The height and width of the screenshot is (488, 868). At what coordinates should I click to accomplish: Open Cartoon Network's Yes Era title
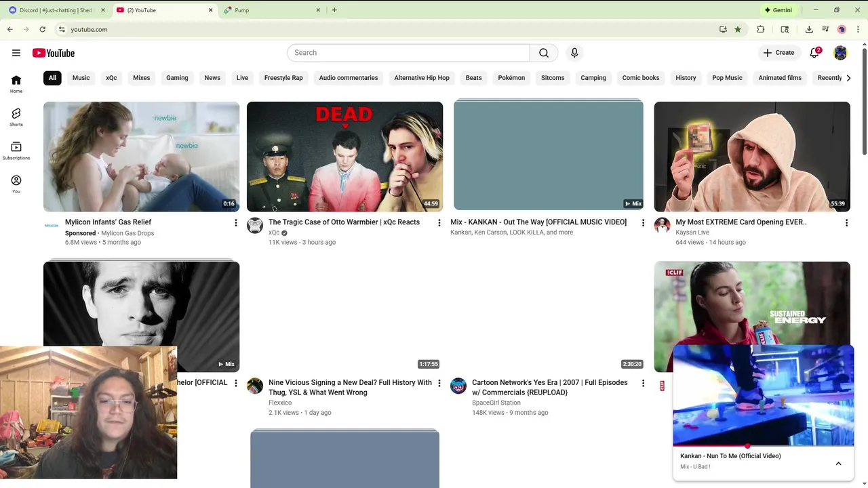click(x=550, y=387)
